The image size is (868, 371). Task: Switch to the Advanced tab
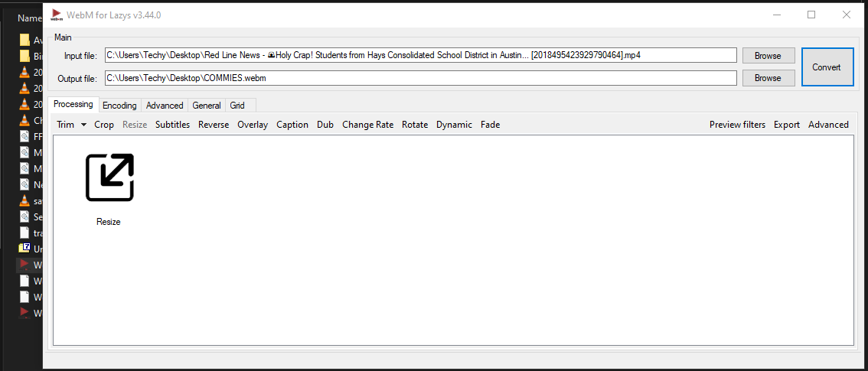[x=165, y=106]
